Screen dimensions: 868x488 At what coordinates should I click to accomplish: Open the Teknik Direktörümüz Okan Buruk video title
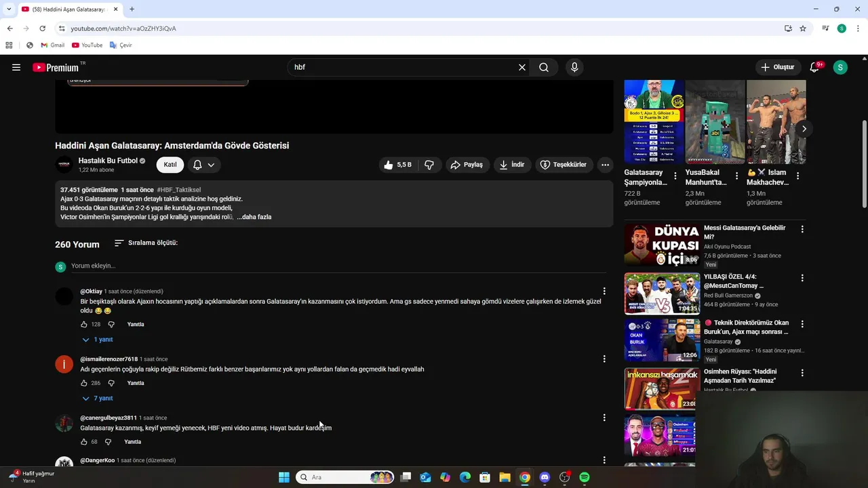click(x=746, y=327)
